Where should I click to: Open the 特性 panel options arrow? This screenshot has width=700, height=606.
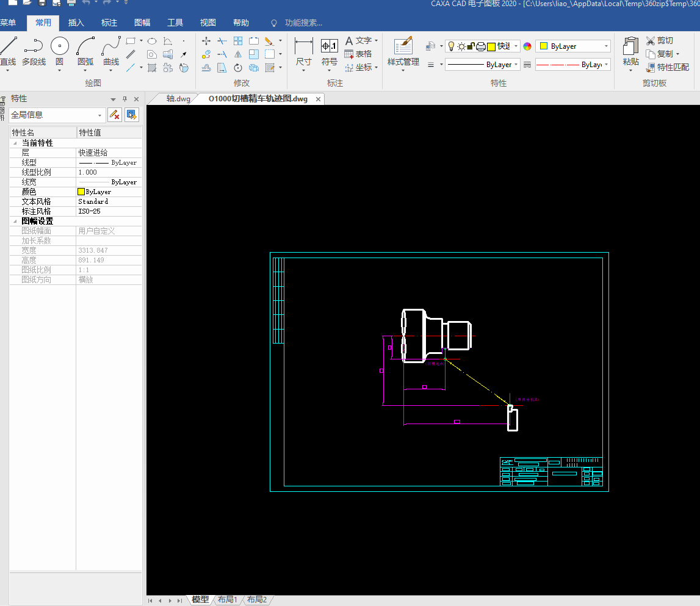point(113,99)
